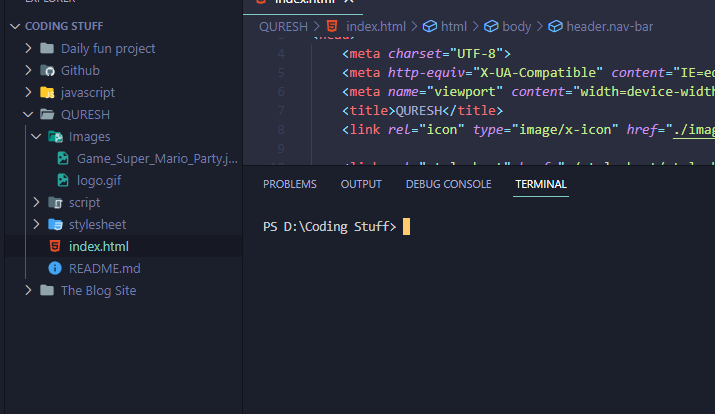Switch to the OUTPUT panel tab
The height and width of the screenshot is (414, 715).
tap(361, 184)
